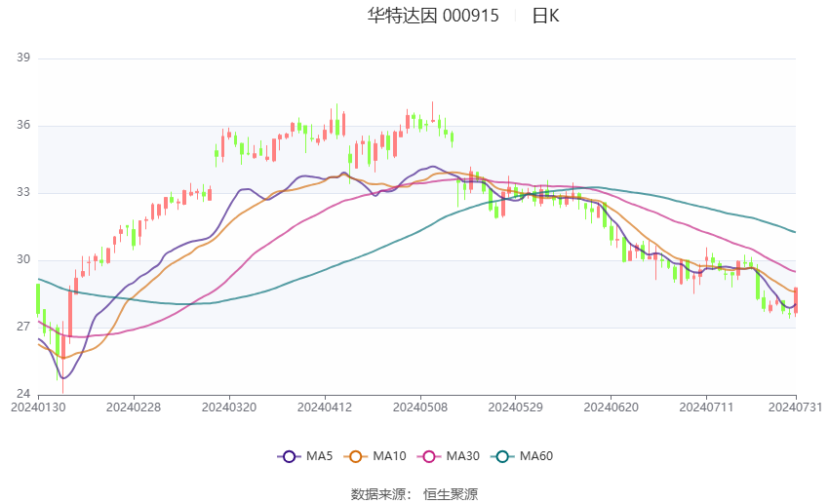Click the 恒生聚源 source name
This screenshot has height=504, width=829.
click(x=451, y=494)
